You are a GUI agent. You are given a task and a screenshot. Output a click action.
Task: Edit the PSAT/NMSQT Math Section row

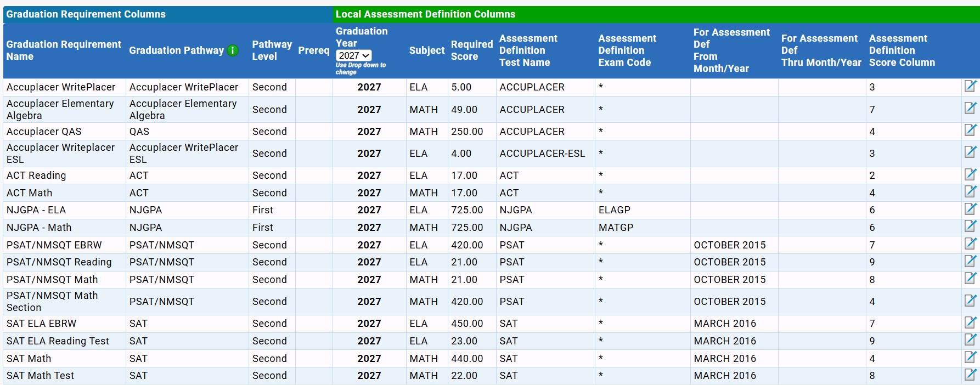pyautogui.click(x=970, y=301)
